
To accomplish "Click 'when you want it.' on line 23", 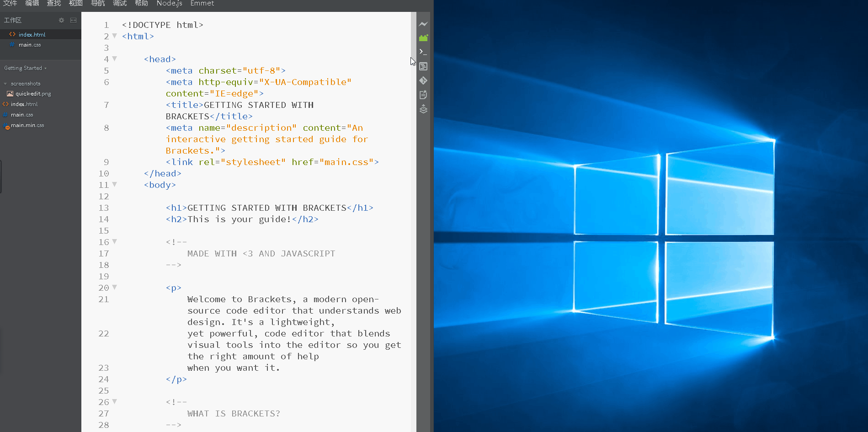I will [x=234, y=368].
